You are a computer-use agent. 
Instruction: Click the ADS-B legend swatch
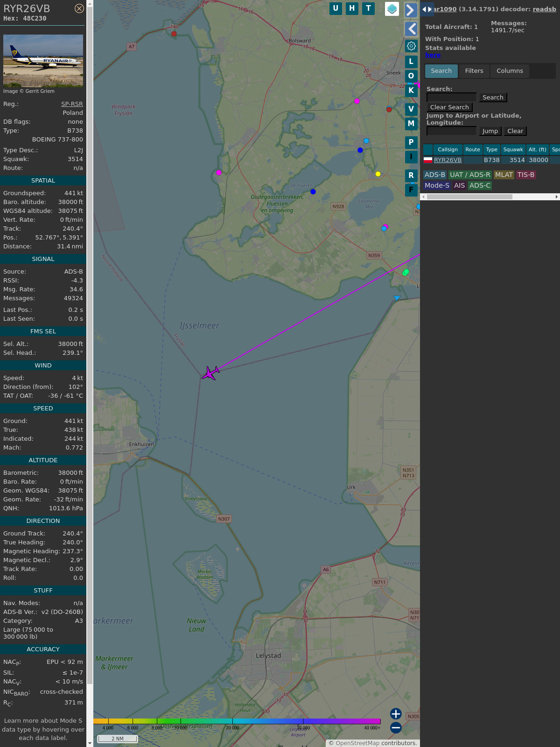[x=434, y=175]
